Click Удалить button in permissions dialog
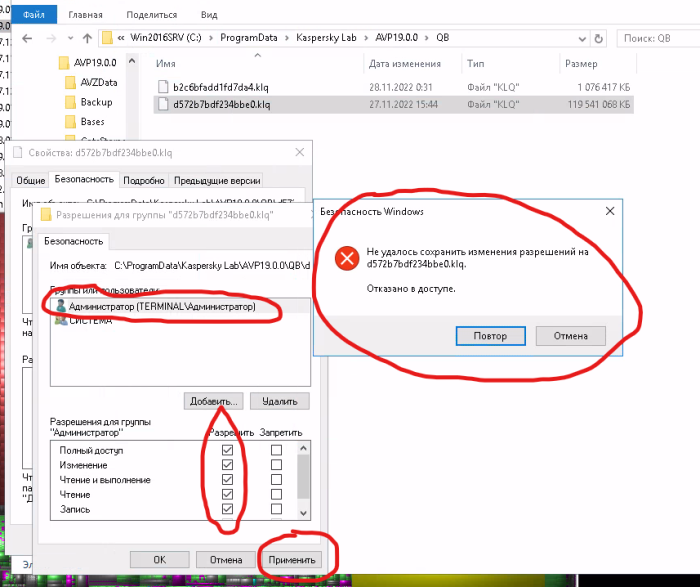 click(280, 401)
